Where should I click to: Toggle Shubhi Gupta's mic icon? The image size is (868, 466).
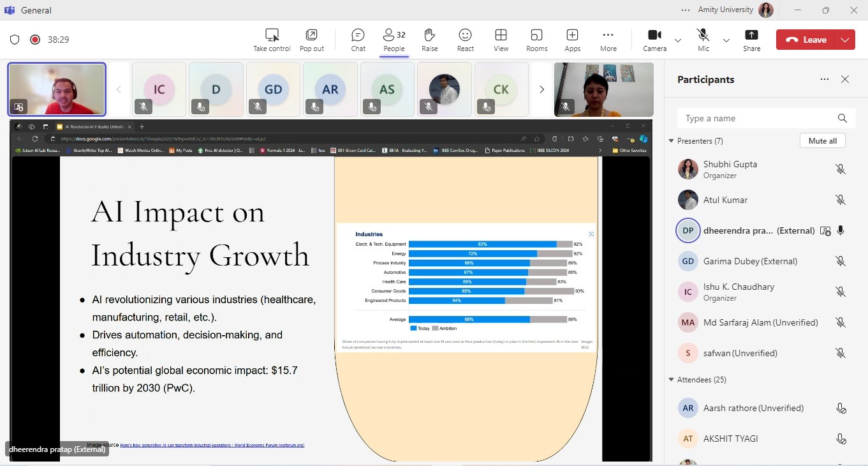(x=841, y=169)
